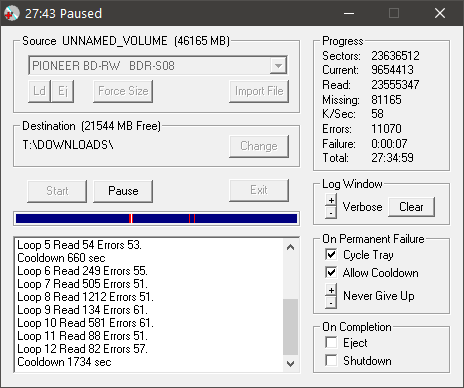Click the Change destination button

pos(259,146)
